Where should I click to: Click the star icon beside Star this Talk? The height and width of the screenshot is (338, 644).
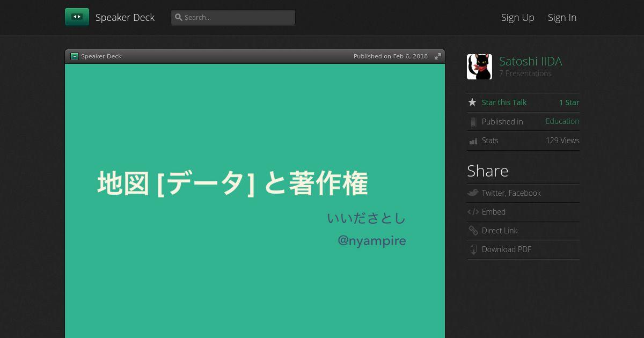[x=472, y=102]
